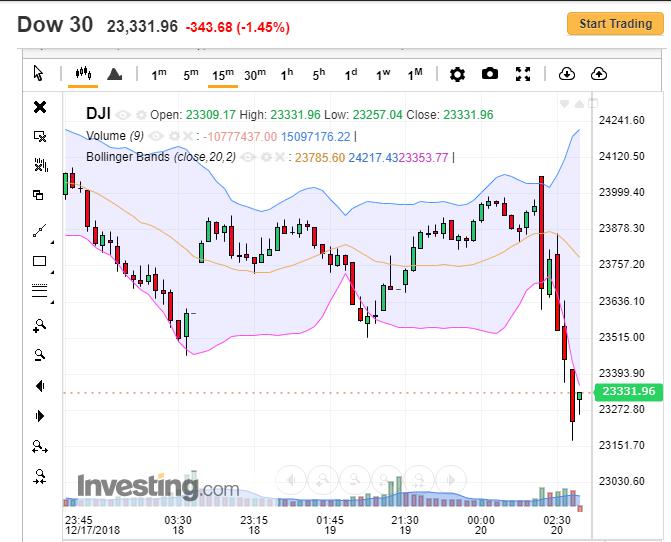Open chart settings gear icon
This screenshot has height=542, width=671.
(457, 74)
